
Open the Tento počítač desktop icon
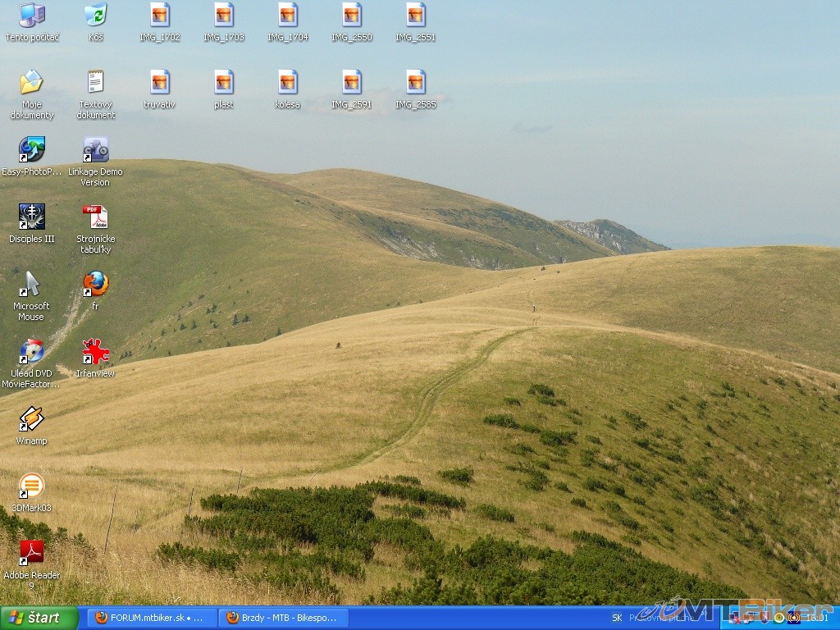(x=31, y=16)
